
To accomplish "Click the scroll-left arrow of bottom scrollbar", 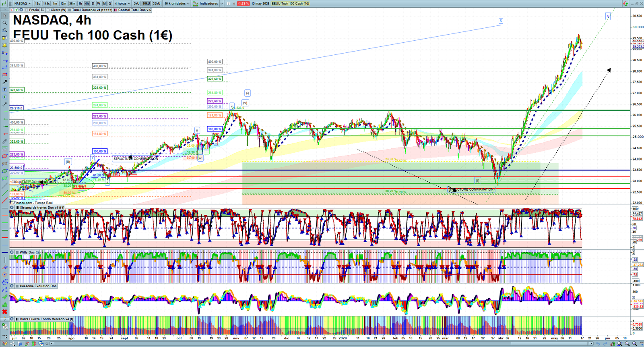I will coord(52,344).
